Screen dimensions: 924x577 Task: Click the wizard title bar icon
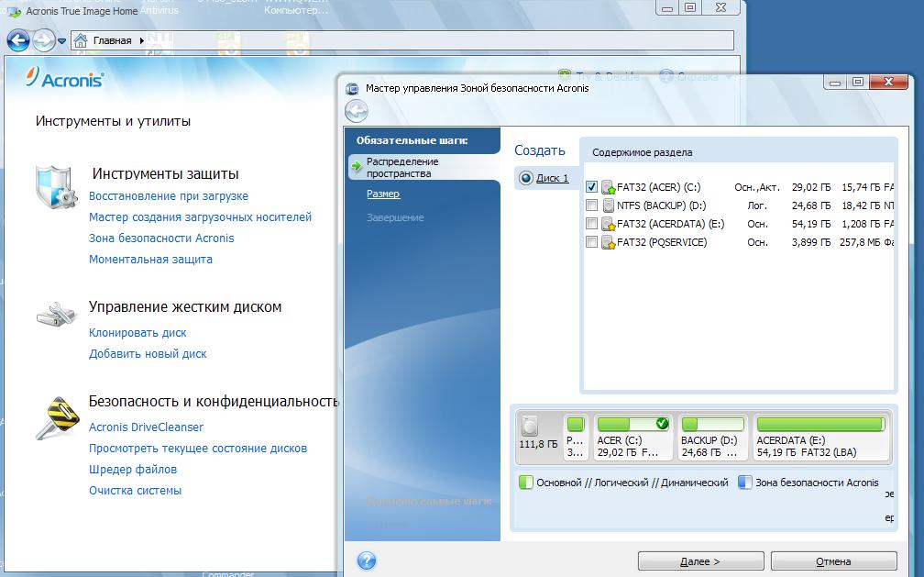click(352, 89)
